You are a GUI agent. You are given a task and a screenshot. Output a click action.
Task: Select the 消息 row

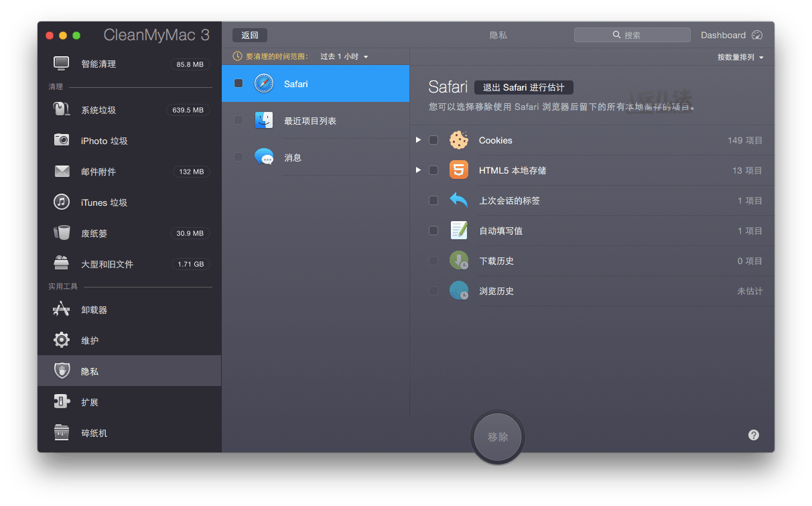pos(316,157)
